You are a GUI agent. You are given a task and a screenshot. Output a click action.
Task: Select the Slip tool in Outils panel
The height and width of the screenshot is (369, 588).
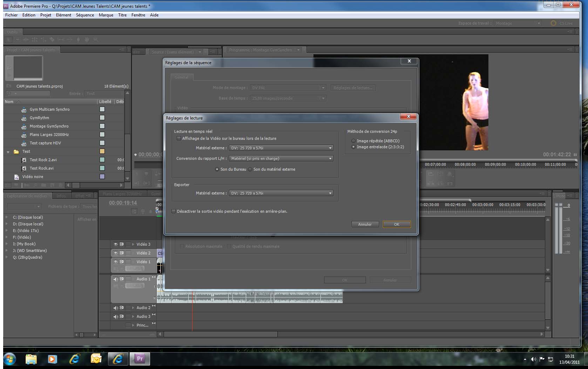61,40
